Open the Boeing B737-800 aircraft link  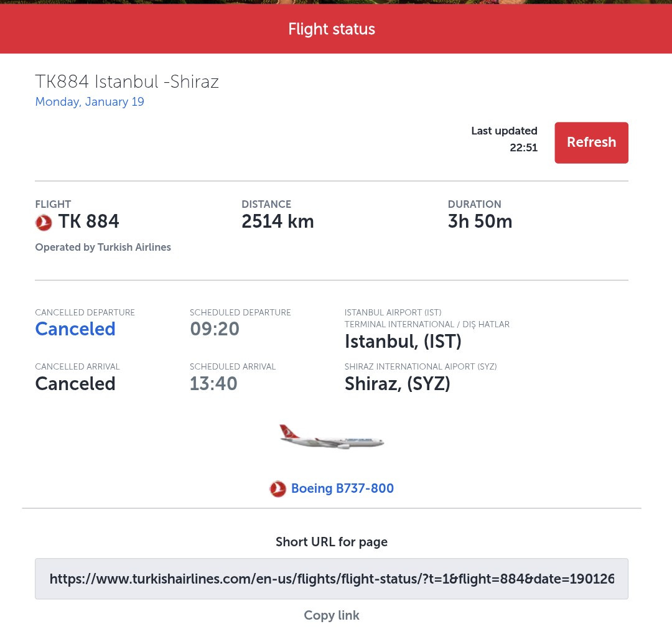pos(342,489)
